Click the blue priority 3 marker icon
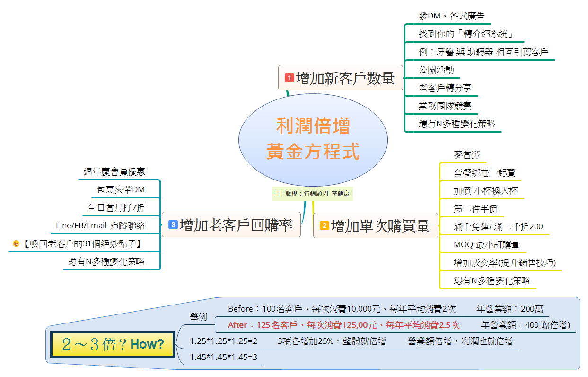Screen dimensions: 588x377 (x=173, y=224)
